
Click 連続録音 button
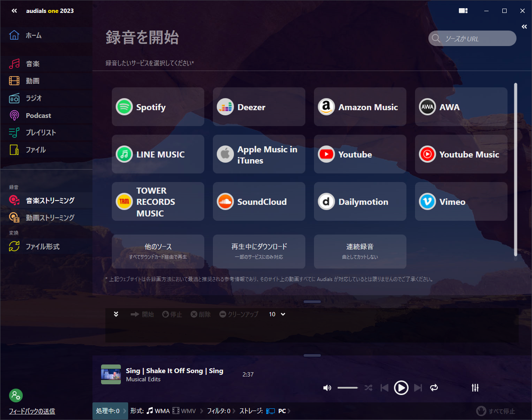[360, 251]
